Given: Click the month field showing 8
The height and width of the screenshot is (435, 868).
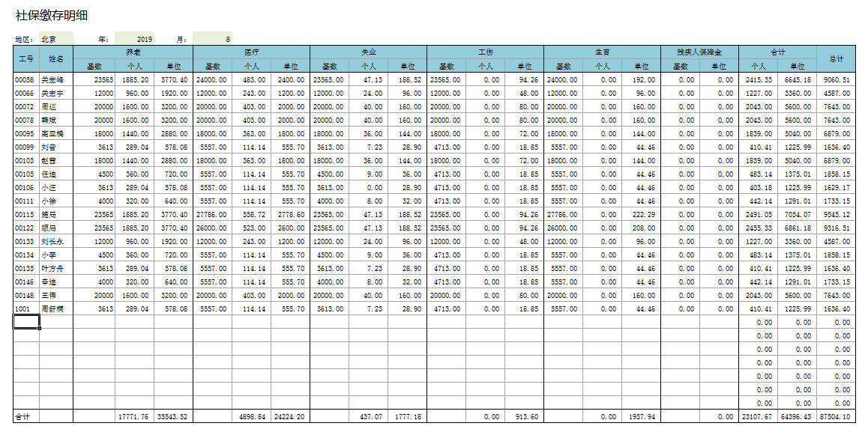Looking at the screenshot, I should [212, 38].
